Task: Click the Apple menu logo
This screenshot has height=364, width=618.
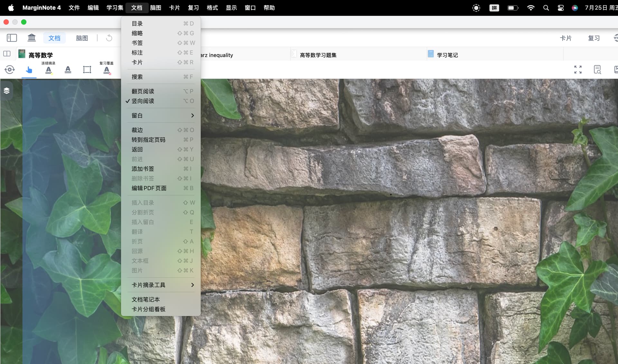Action: click(11, 8)
